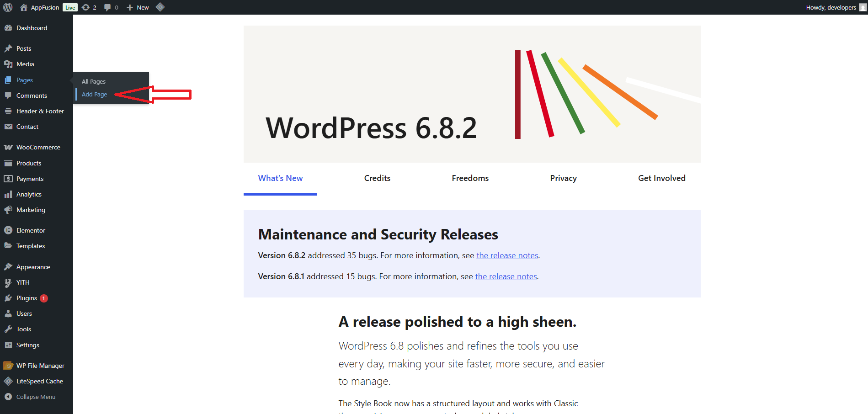Open release notes link for Version 6.8.2
Viewport: 868px width, 414px height.
[507, 255]
